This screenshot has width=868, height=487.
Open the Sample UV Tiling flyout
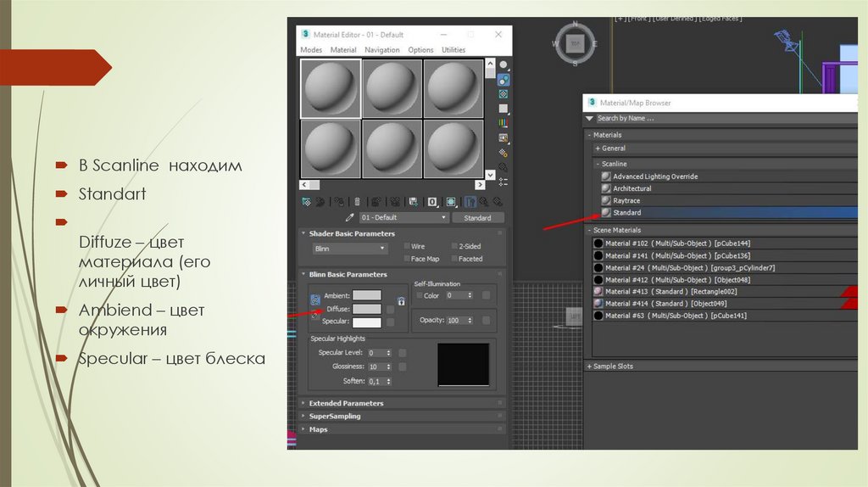(504, 109)
